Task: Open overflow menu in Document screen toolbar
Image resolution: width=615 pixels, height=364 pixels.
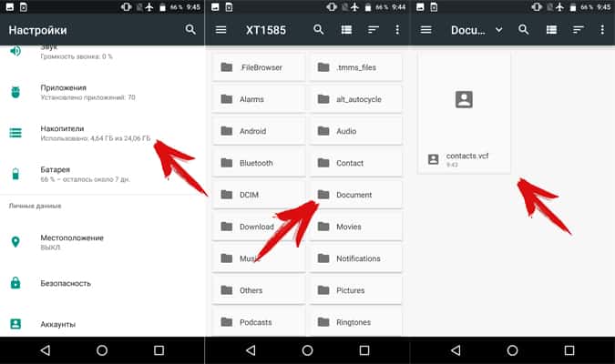Action: tap(602, 30)
